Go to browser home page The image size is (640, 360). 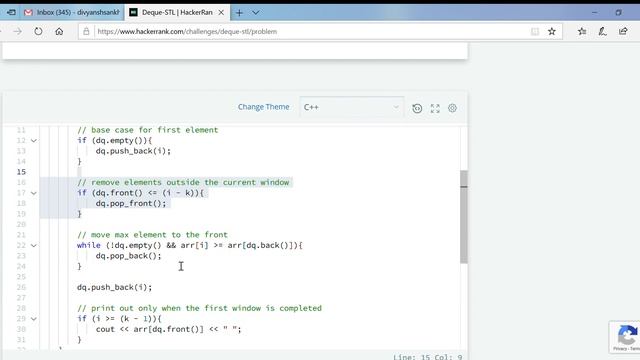click(x=59, y=31)
